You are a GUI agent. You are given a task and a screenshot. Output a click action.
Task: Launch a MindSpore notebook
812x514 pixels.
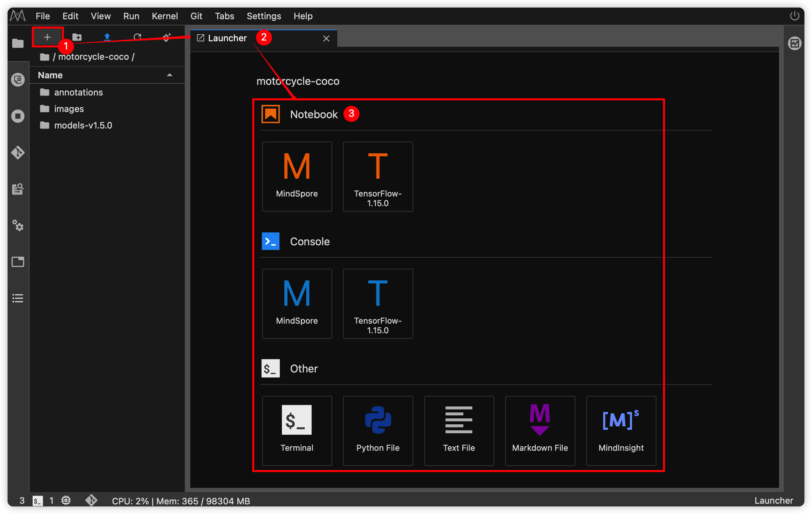(x=297, y=177)
